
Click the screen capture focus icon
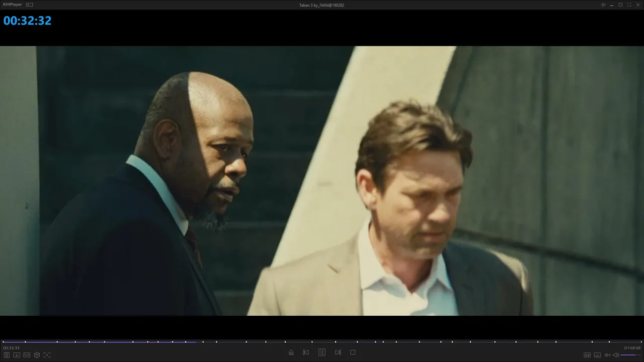(x=47, y=355)
